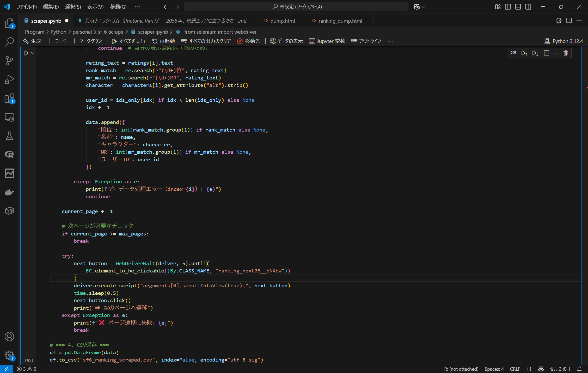The image size is (588, 373).
Task: Open the Manage gear menu in the activity bar
Action: [9, 355]
